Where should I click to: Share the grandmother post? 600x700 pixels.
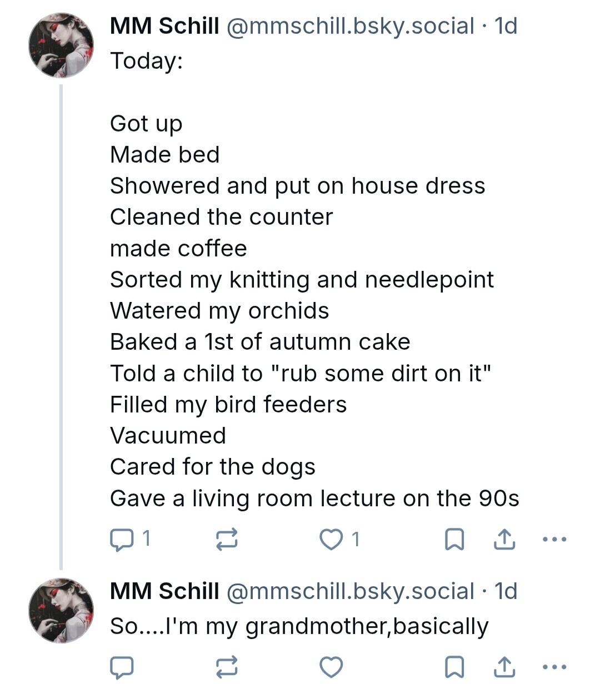[504, 667]
